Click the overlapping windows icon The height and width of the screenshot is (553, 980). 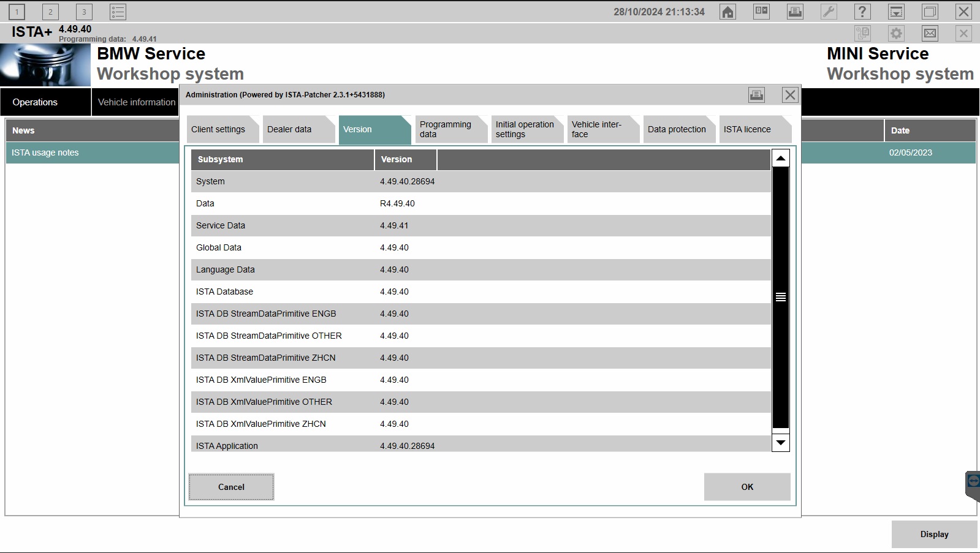coord(930,12)
